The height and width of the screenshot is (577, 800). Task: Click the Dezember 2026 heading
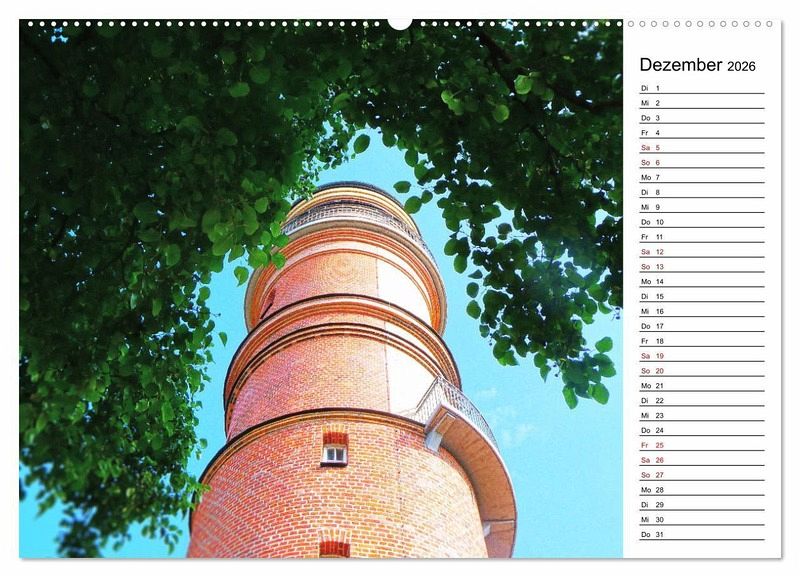pyautogui.click(x=697, y=66)
